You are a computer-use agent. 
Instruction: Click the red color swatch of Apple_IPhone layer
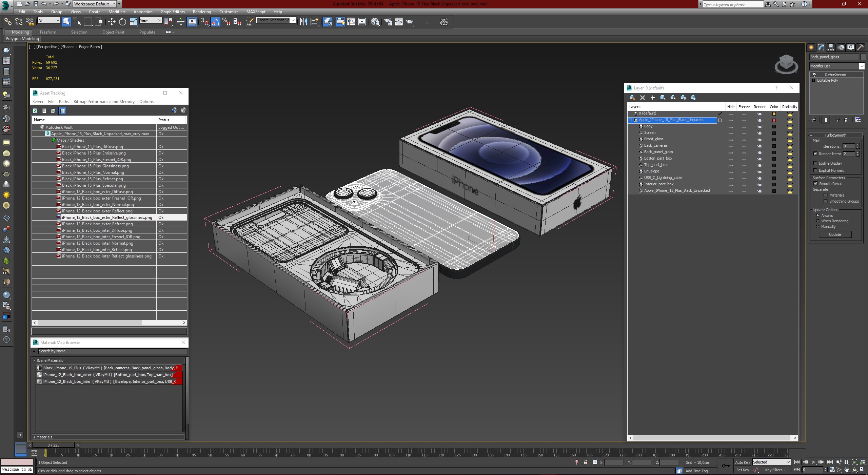(774, 120)
